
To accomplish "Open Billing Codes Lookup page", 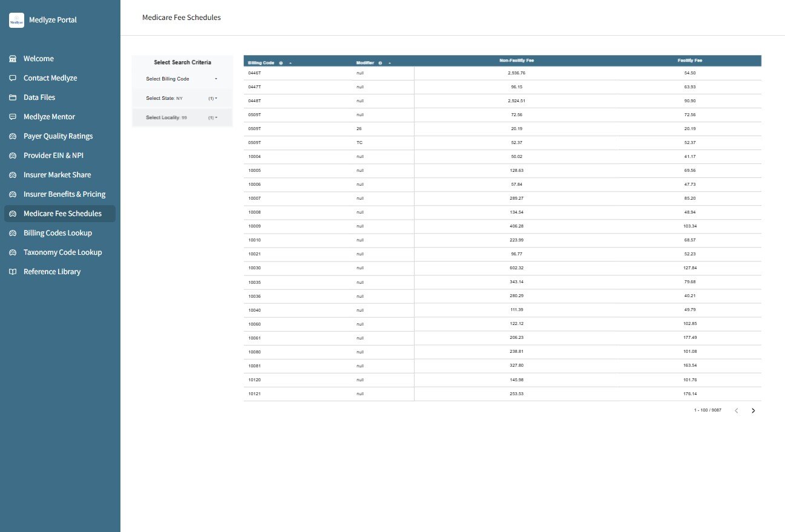I will pos(59,233).
